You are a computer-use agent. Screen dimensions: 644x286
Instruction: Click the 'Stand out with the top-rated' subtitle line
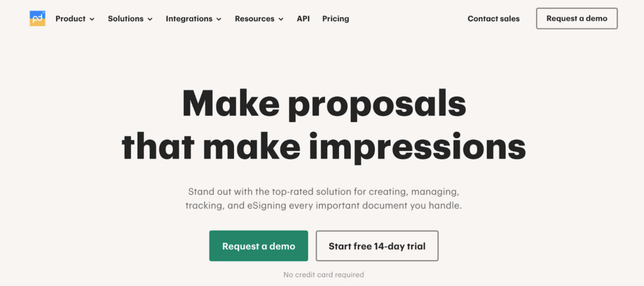click(324, 190)
